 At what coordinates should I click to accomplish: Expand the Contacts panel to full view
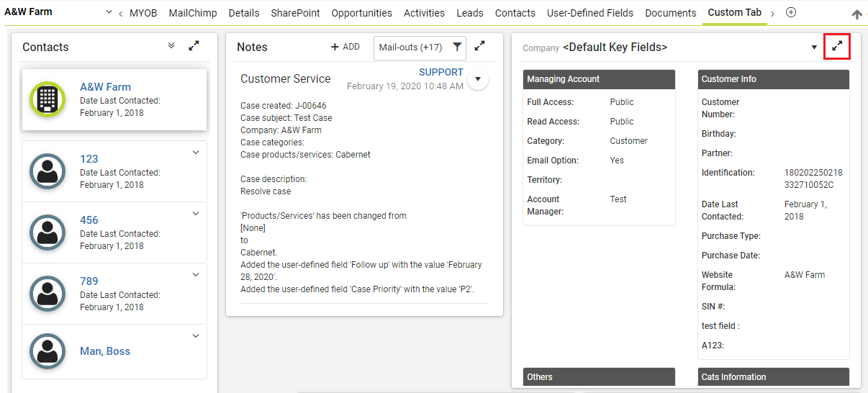[x=194, y=46]
